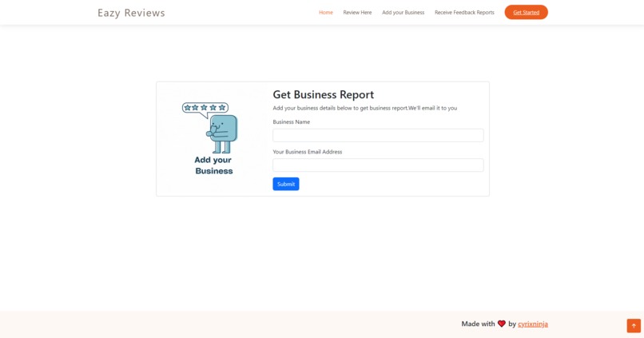Select Receive Feedback Reports menu item
This screenshot has width=644, height=338.
coord(464,12)
